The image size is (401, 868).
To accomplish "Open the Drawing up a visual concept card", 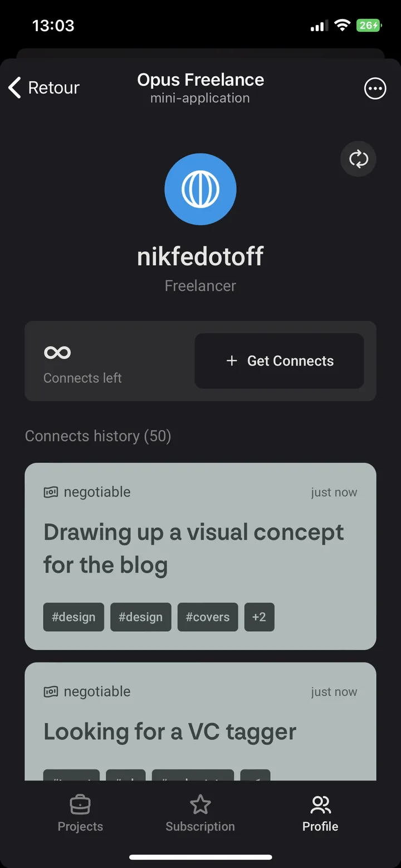I will point(200,549).
